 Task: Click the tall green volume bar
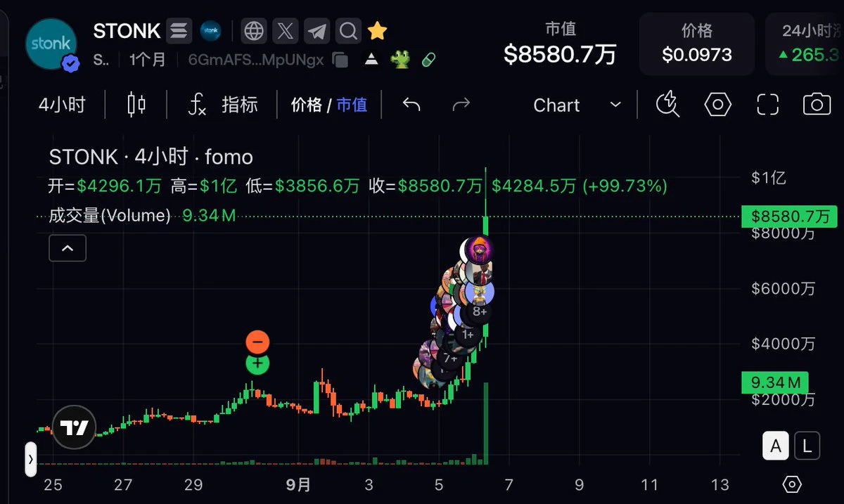(485, 423)
